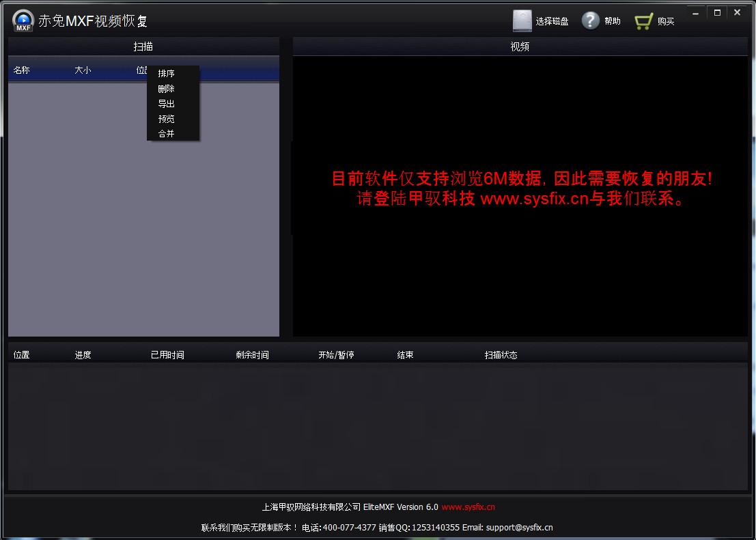Close the application window
The height and width of the screenshot is (540, 756).
737,13
